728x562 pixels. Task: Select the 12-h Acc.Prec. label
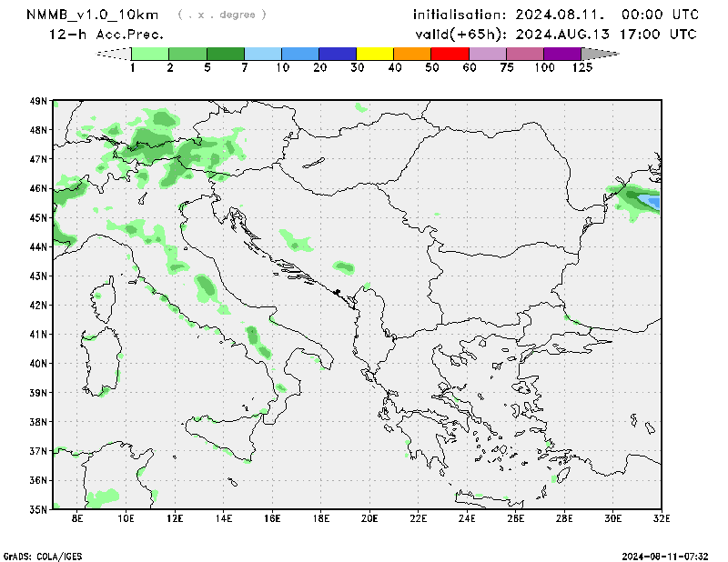point(106,35)
